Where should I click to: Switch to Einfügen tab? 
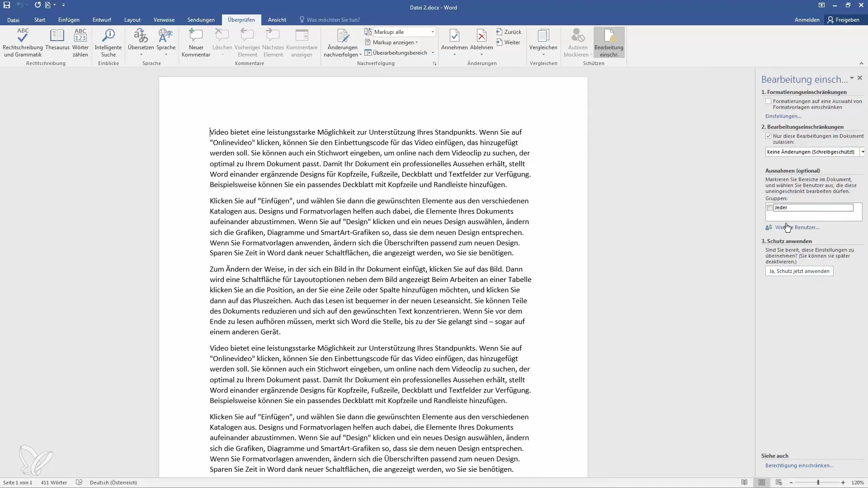69,20
